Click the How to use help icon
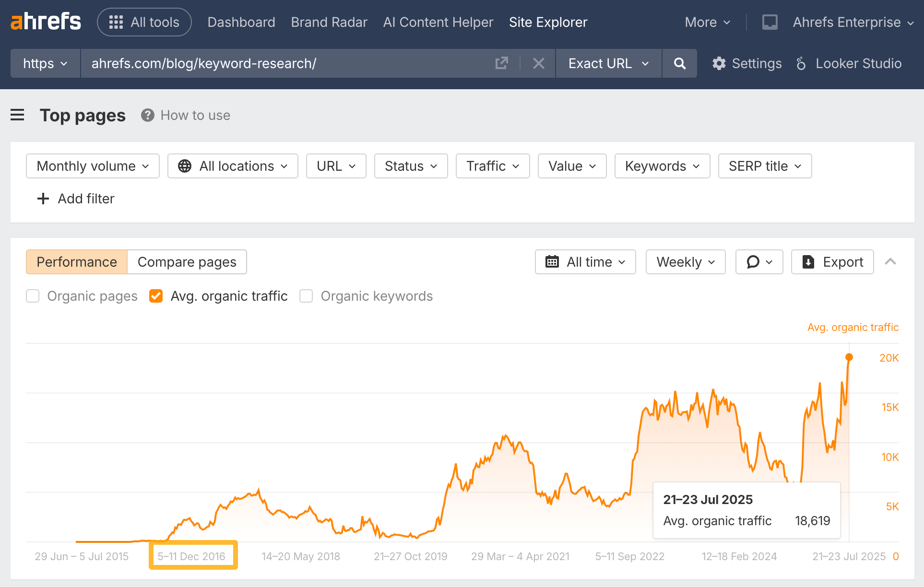Screen dimensions: 924x587 pos(147,115)
